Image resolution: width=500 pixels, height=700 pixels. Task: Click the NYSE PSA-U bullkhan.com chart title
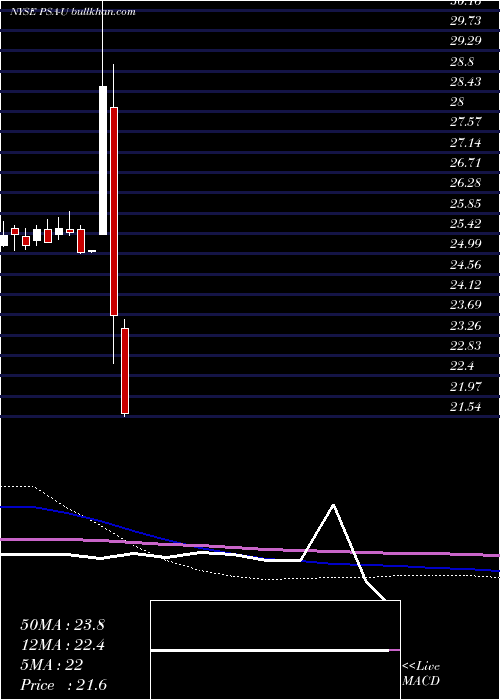73,12
